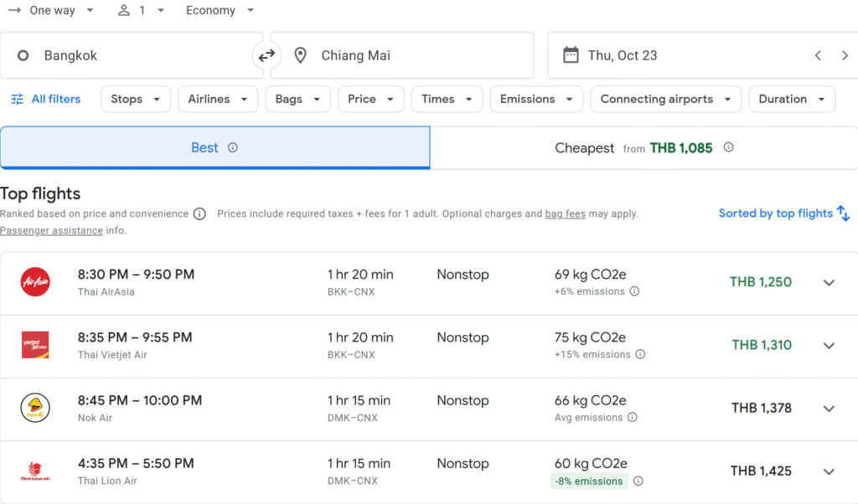The image size is (858, 504).
Task: Click the emissions info icon for Thai AirAsia
Action: (x=634, y=291)
